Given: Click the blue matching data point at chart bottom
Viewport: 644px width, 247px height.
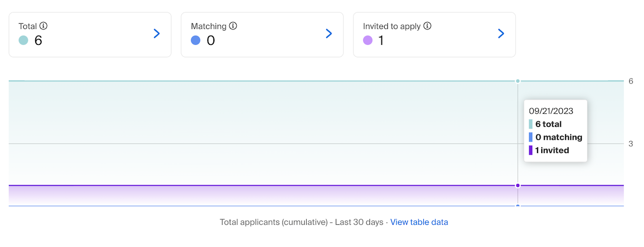Looking at the screenshot, I should (x=518, y=206).
